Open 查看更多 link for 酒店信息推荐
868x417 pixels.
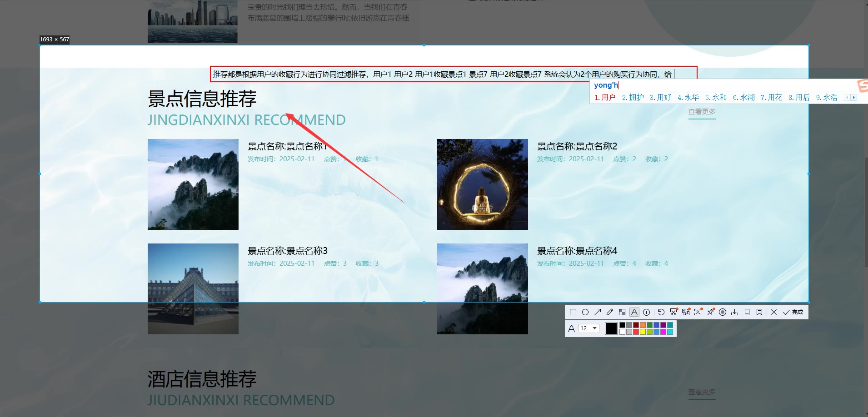pyautogui.click(x=702, y=392)
